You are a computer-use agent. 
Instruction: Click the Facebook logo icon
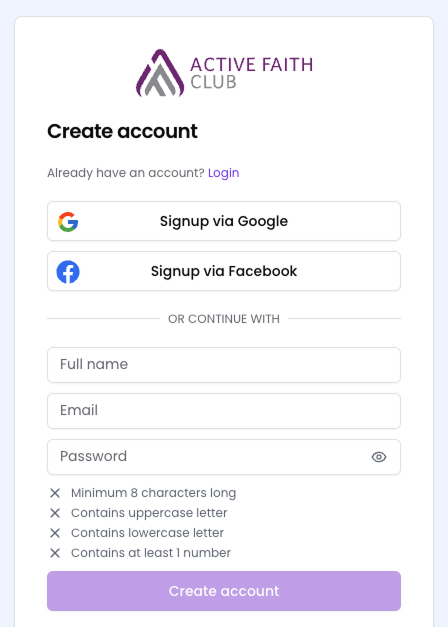pyautogui.click(x=68, y=272)
